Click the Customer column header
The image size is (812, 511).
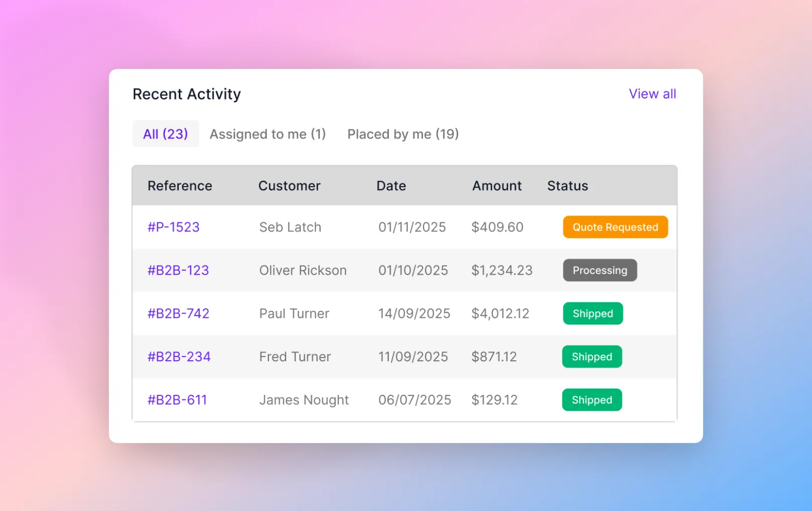[289, 186]
